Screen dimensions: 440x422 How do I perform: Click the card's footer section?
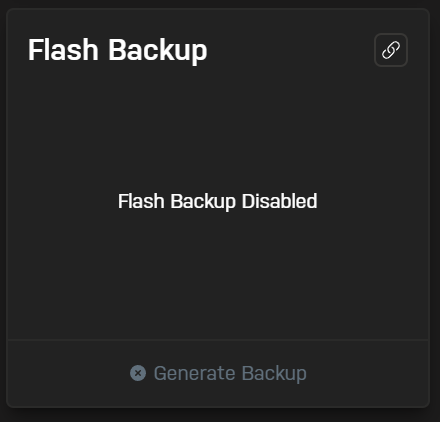[x=218, y=374]
